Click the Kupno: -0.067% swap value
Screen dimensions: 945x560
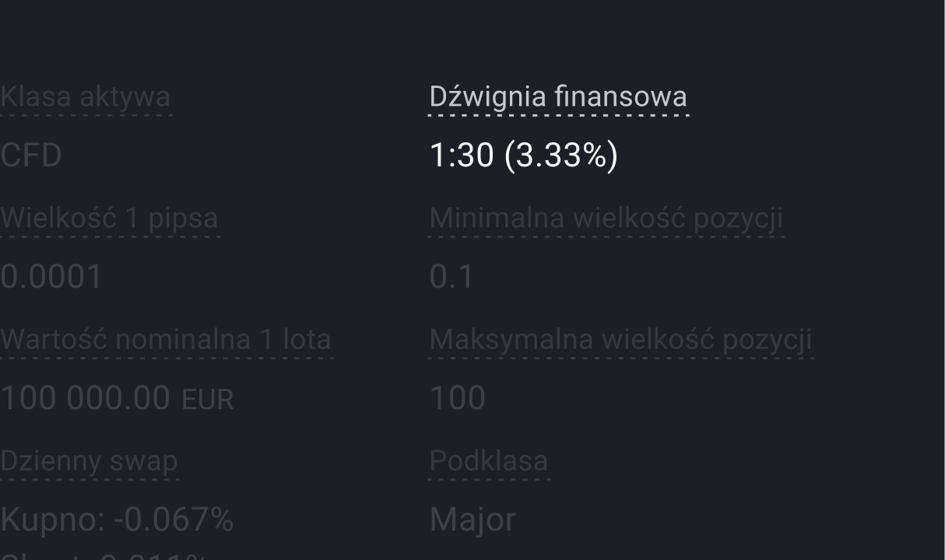coord(117,520)
